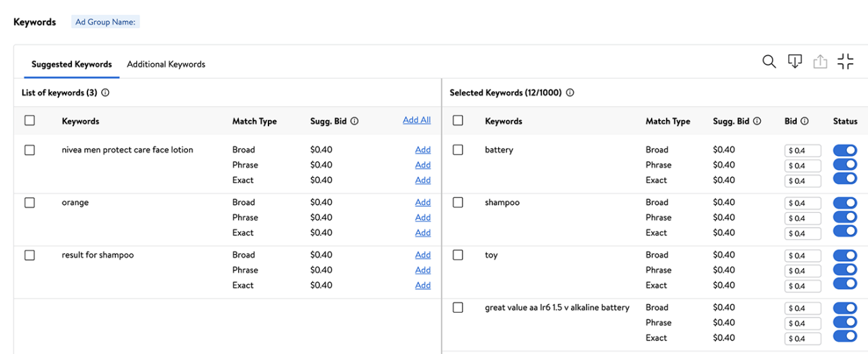
Task: Check the battery keyword checkbox
Action: 458,150
